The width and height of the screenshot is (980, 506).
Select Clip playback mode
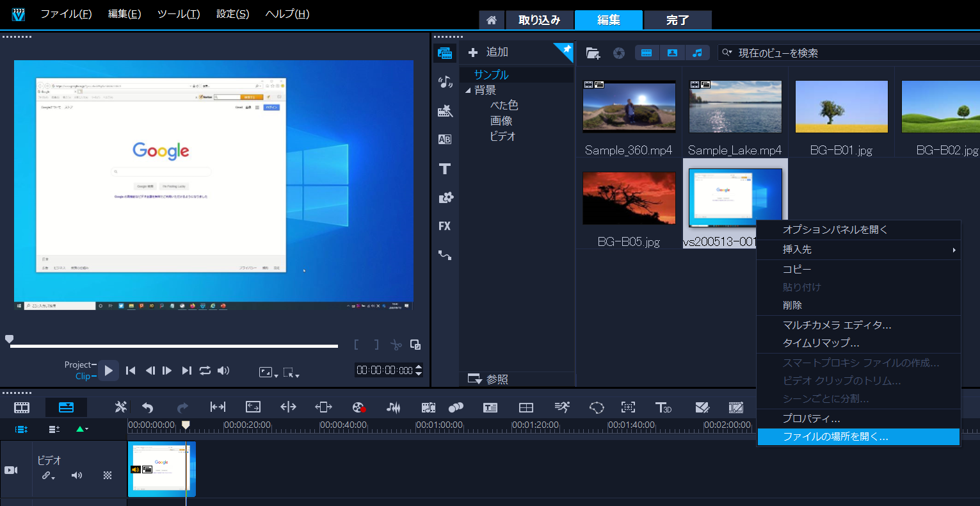85,376
